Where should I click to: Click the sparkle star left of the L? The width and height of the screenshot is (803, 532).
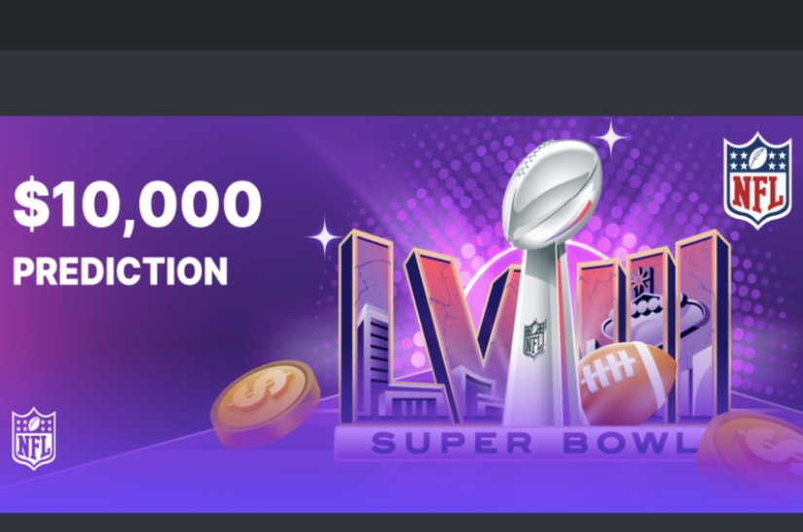pyautogui.click(x=324, y=237)
